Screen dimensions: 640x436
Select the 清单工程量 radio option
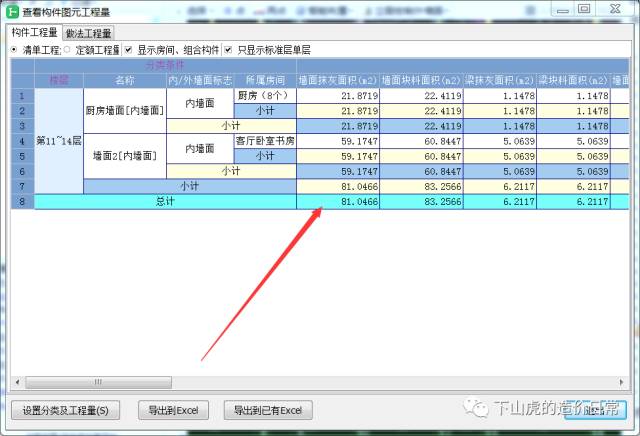click(14, 49)
